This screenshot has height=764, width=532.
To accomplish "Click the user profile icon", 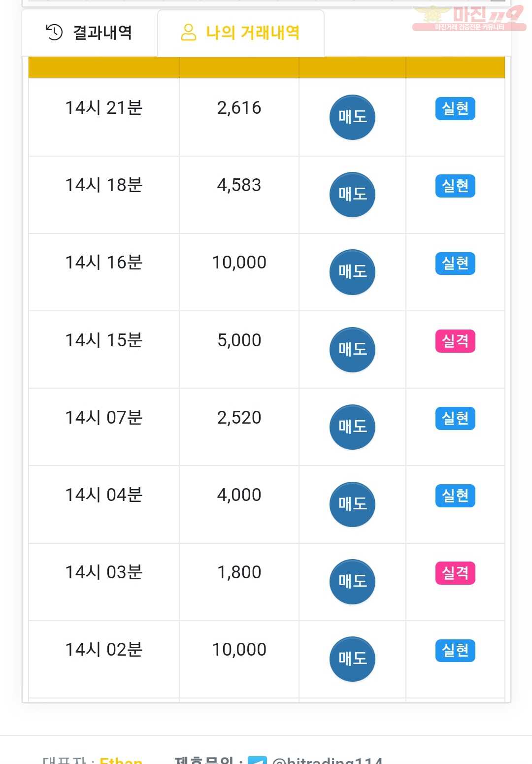I will [x=189, y=33].
